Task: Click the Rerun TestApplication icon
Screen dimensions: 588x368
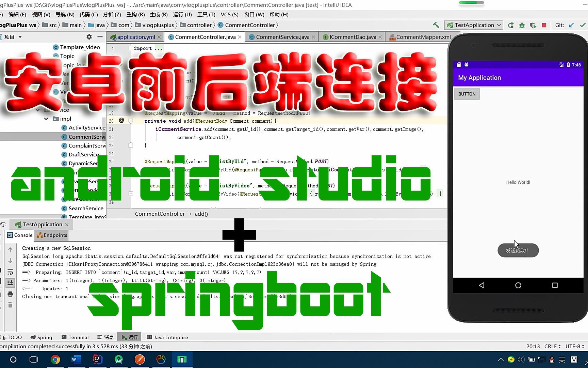Action: tap(511, 25)
